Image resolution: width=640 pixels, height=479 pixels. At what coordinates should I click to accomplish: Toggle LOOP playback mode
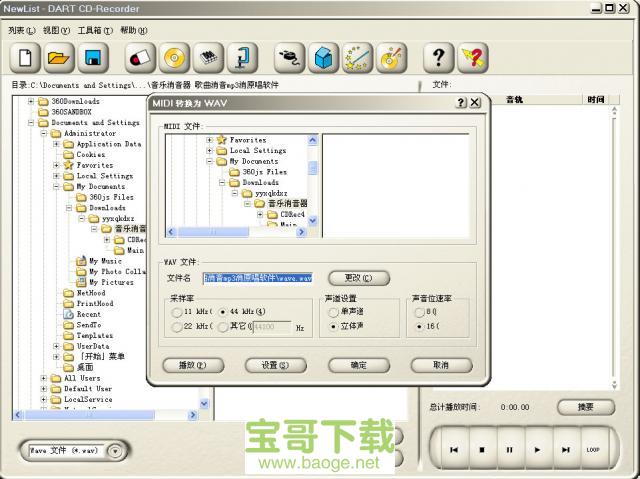pyautogui.click(x=593, y=450)
